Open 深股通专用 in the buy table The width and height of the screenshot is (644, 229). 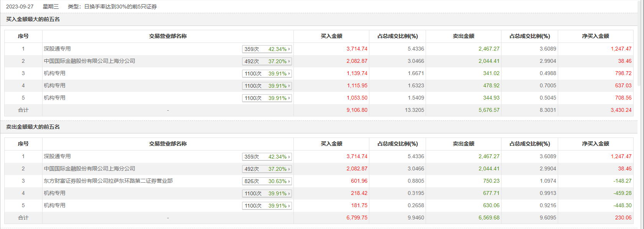pos(57,49)
